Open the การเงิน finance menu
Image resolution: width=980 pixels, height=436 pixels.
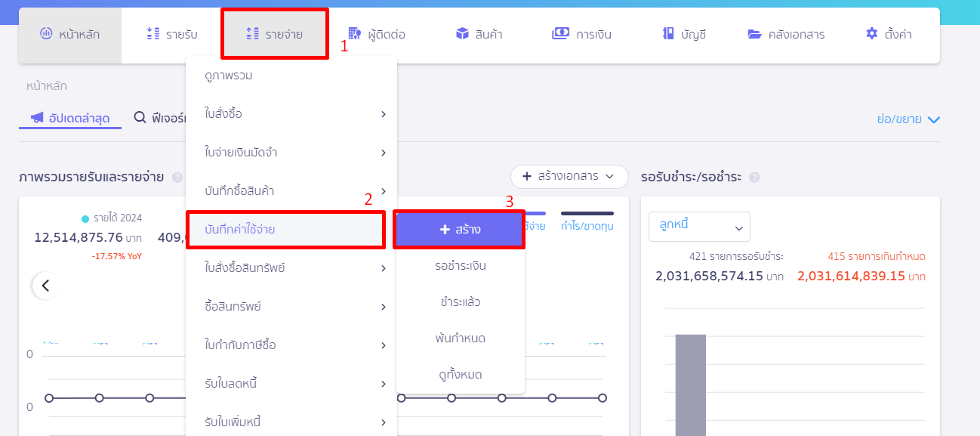[x=581, y=35]
